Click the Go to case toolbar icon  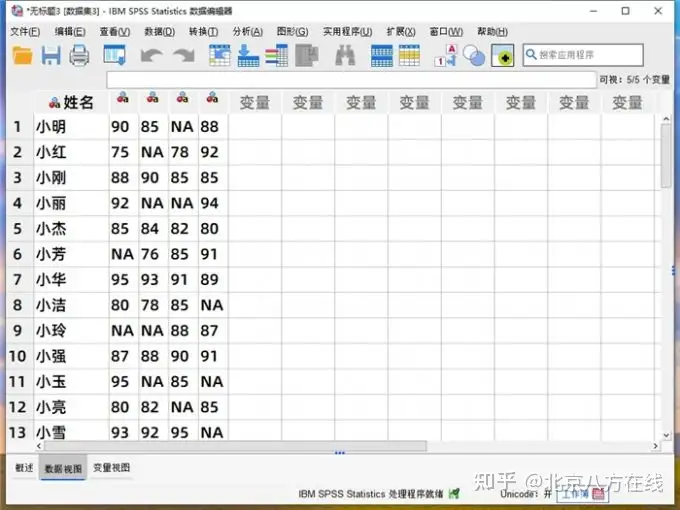click(220, 56)
